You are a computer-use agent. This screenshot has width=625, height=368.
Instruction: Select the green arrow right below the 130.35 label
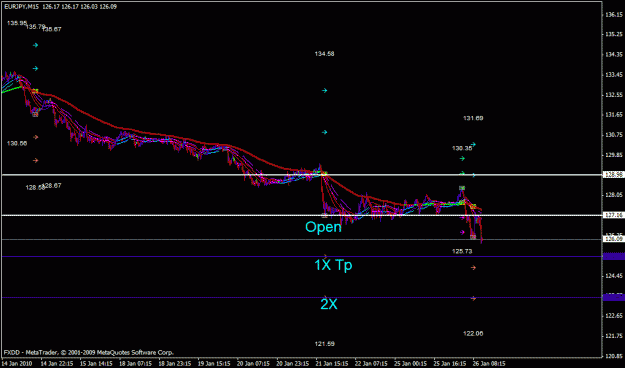coord(462,159)
